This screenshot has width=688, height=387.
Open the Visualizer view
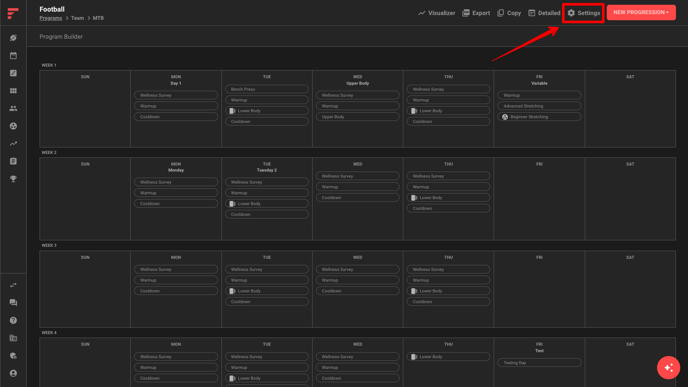pos(437,13)
